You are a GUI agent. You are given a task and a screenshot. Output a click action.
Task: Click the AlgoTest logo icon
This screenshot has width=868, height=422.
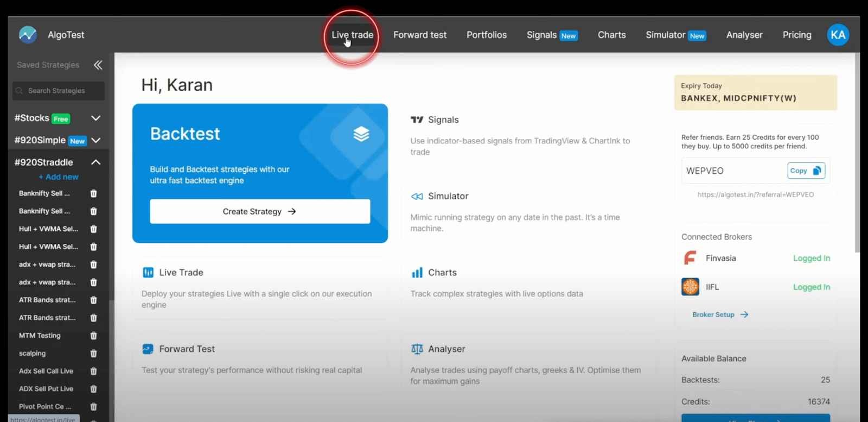coord(28,35)
